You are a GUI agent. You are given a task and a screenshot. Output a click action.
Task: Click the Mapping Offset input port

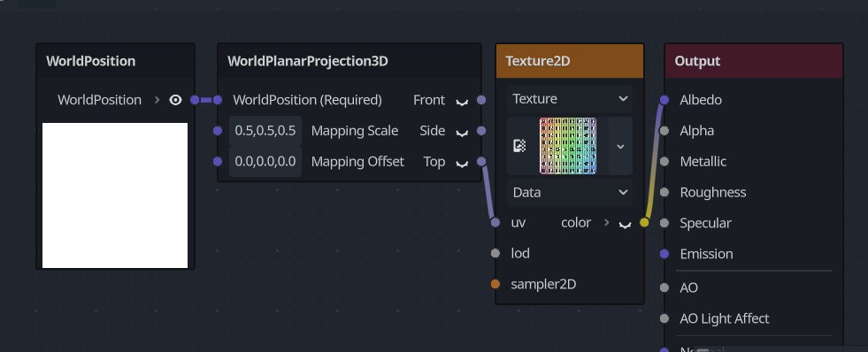point(218,162)
